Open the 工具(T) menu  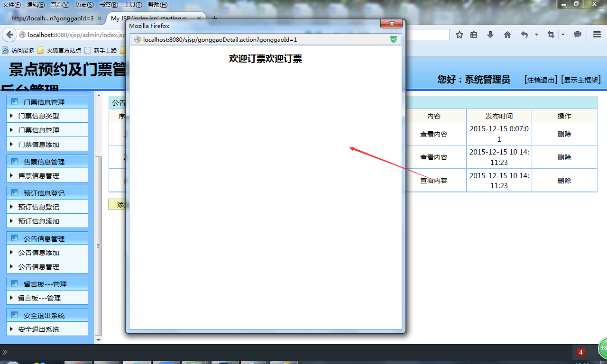(x=133, y=5)
